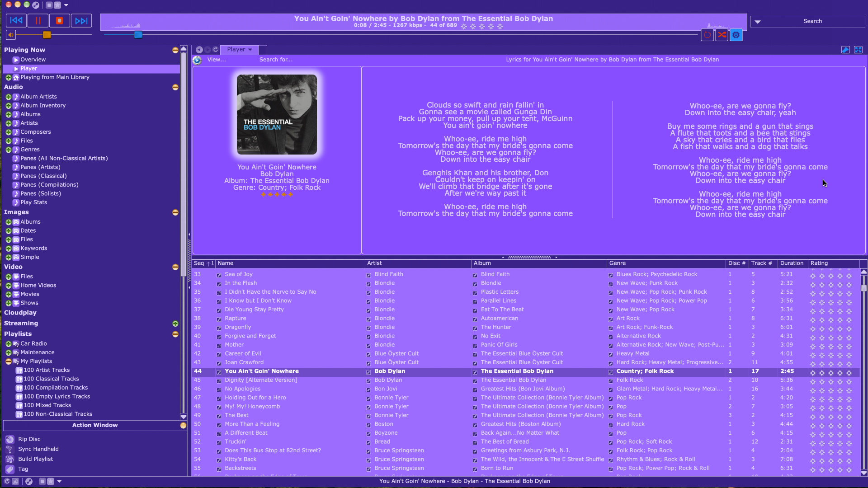
Task: Open the DSP gear settings icon
Action: 736,35
